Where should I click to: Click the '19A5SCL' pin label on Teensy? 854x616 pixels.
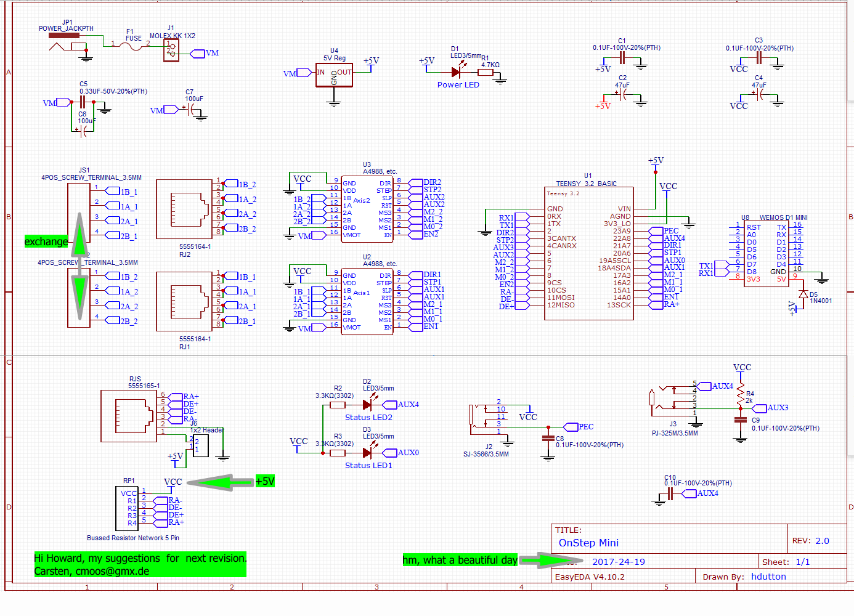pos(615,261)
